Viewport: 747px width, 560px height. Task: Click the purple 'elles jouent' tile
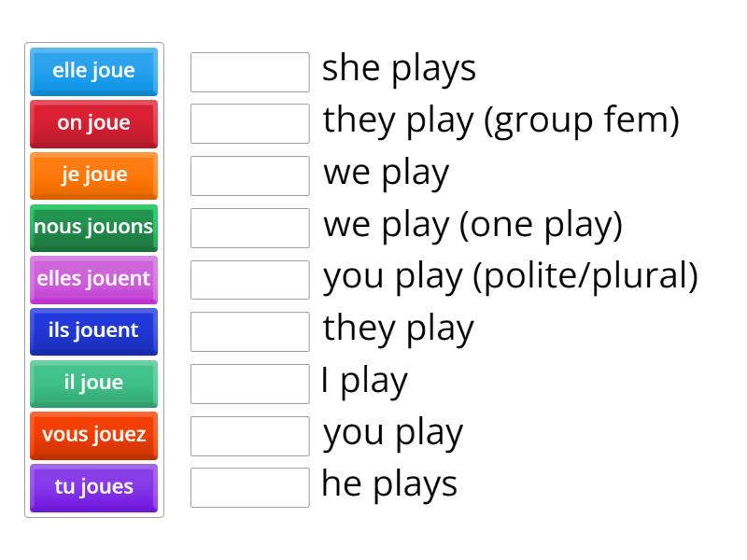click(x=93, y=279)
